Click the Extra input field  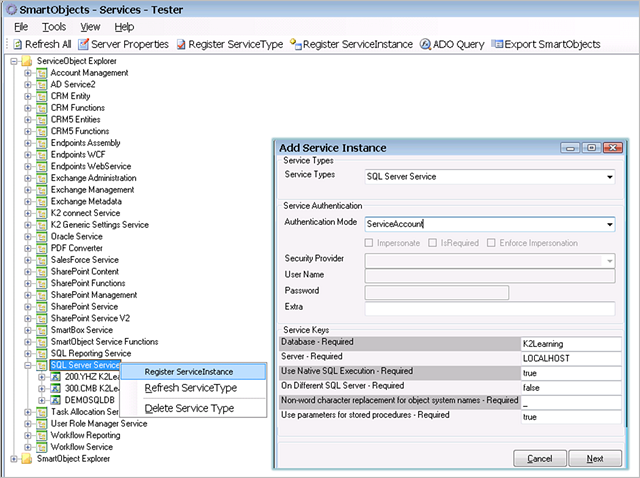[489, 308]
